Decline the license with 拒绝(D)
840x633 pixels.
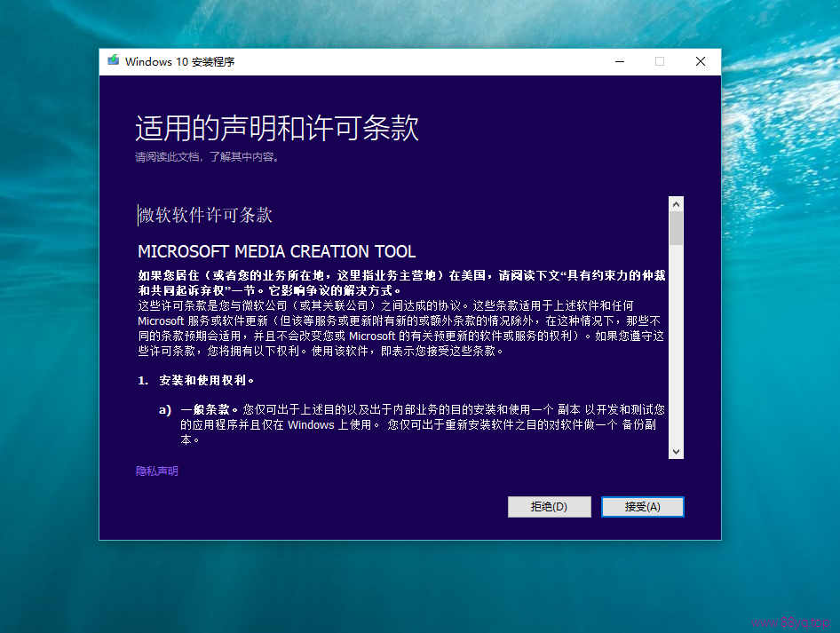click(549, 507)
